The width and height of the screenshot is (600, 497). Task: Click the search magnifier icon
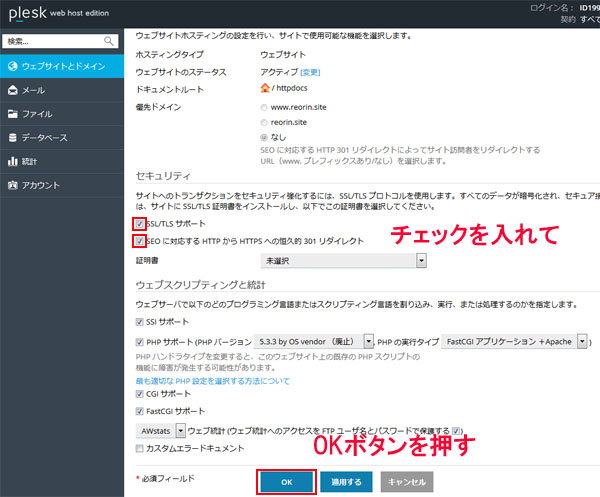coord(109,41)
